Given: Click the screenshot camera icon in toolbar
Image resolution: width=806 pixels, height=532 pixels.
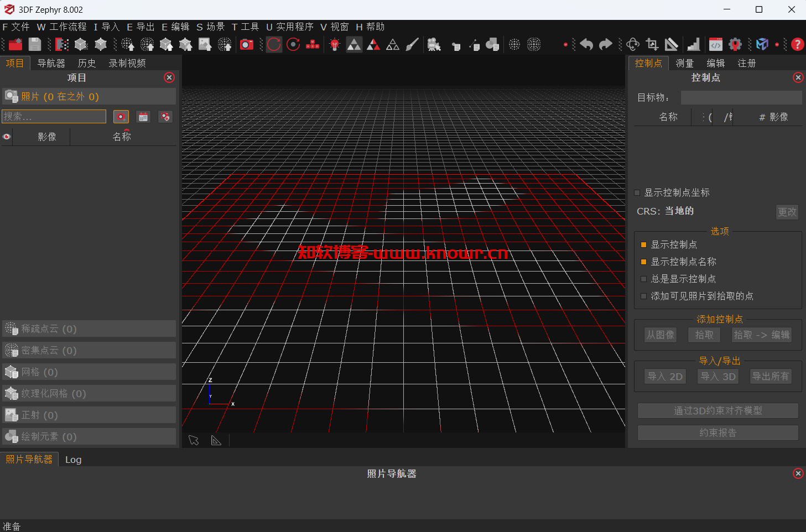Looking at the screenshot, I should point(247,45).
